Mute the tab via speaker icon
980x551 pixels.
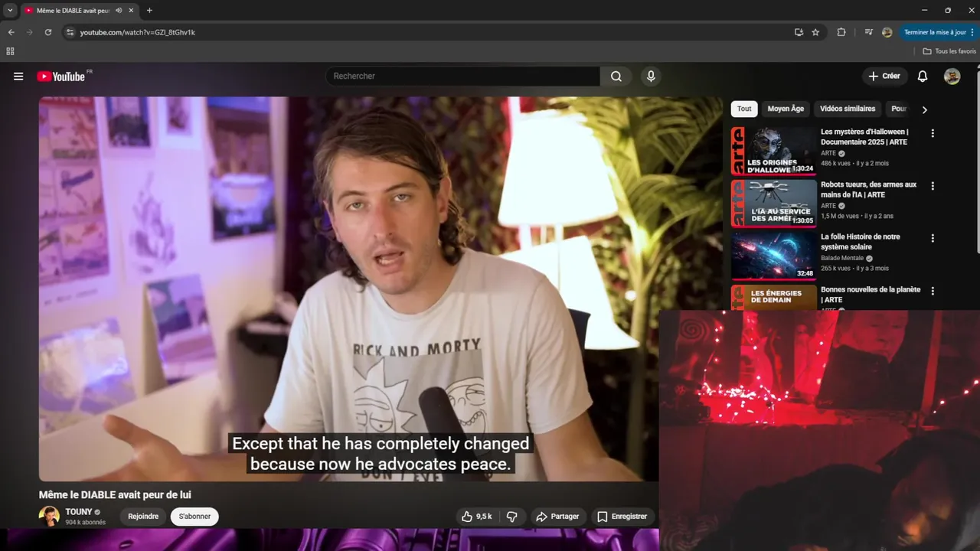tap(119, 11)
